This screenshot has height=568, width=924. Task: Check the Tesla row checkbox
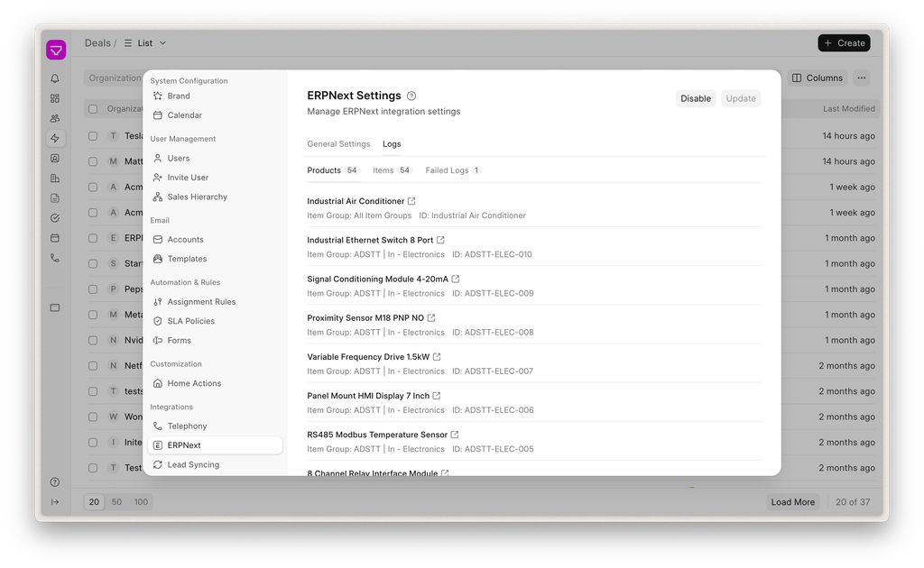(x=93, y=136)
